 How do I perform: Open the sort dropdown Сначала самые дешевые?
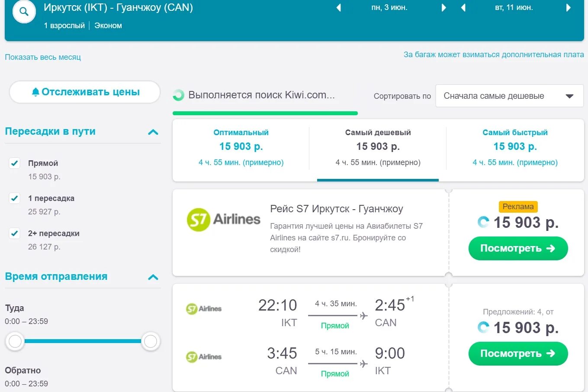pyautogui.click(x=509, y=96)
